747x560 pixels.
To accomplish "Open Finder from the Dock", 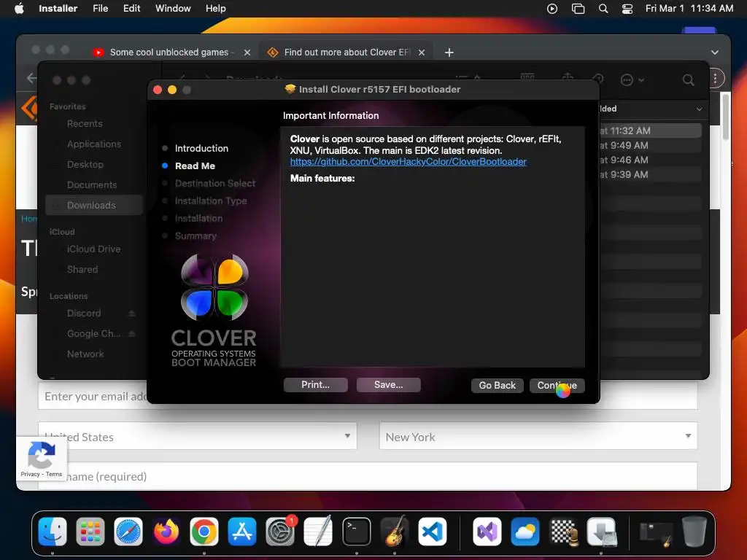I will [53, 532].
